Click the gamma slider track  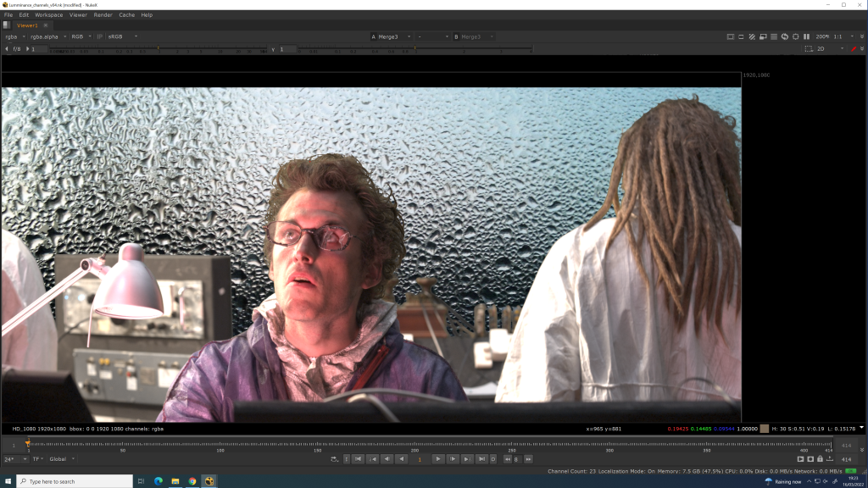(415, 49)
